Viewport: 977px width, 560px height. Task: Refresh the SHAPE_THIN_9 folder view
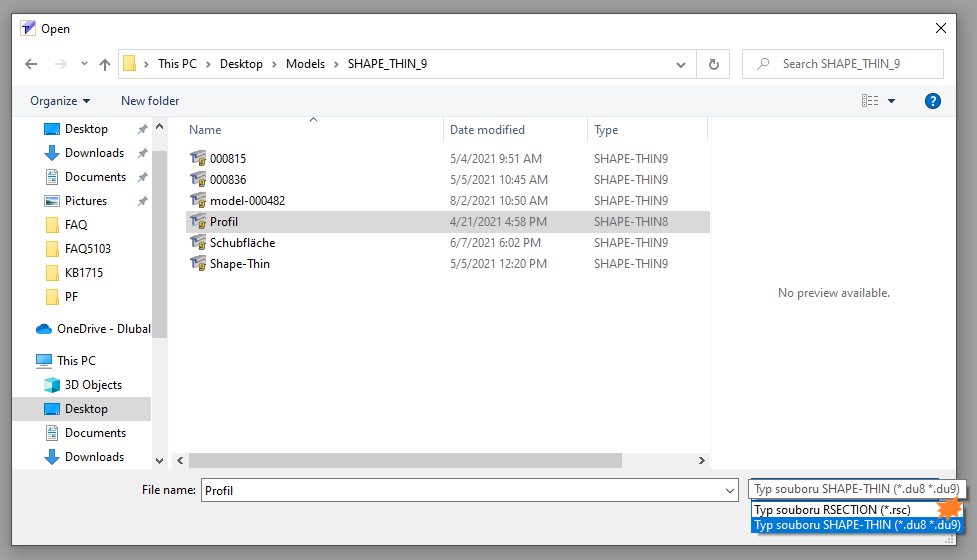coord(713,64)
